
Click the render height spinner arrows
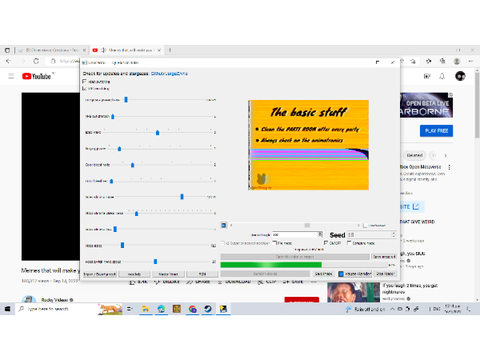coord(320,235)
